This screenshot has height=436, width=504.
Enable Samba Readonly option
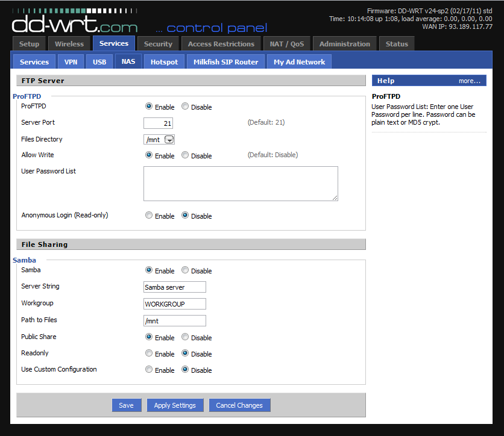tap(149, 353)
